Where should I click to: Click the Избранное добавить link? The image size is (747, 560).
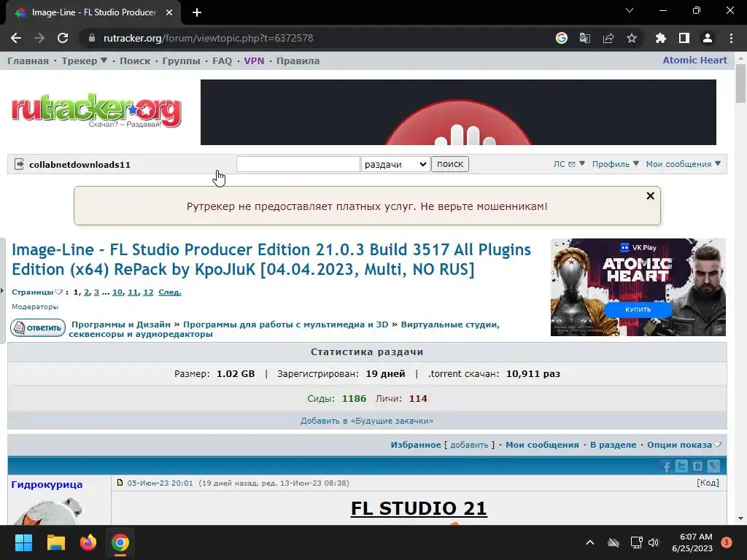pos(469,445)
